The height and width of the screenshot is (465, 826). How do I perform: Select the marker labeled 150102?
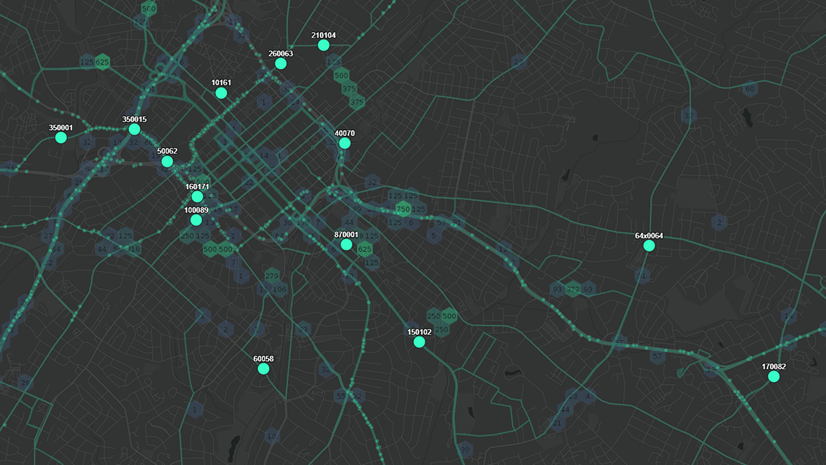point(419,342)
